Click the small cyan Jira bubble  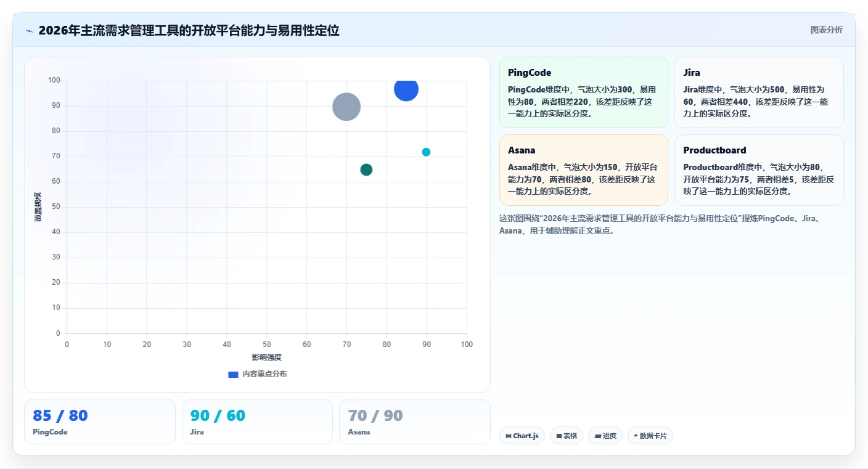[426, 152]
